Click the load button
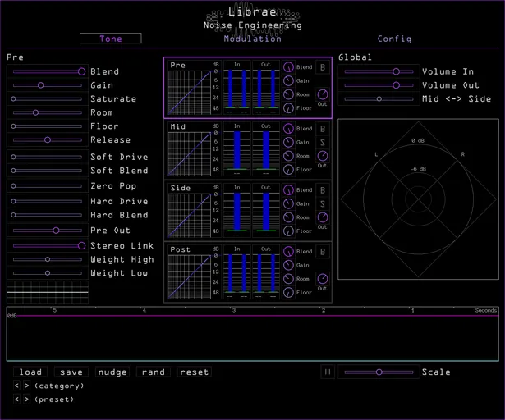The width and height of the screenshot is (505, 420). tap(30, 372)
